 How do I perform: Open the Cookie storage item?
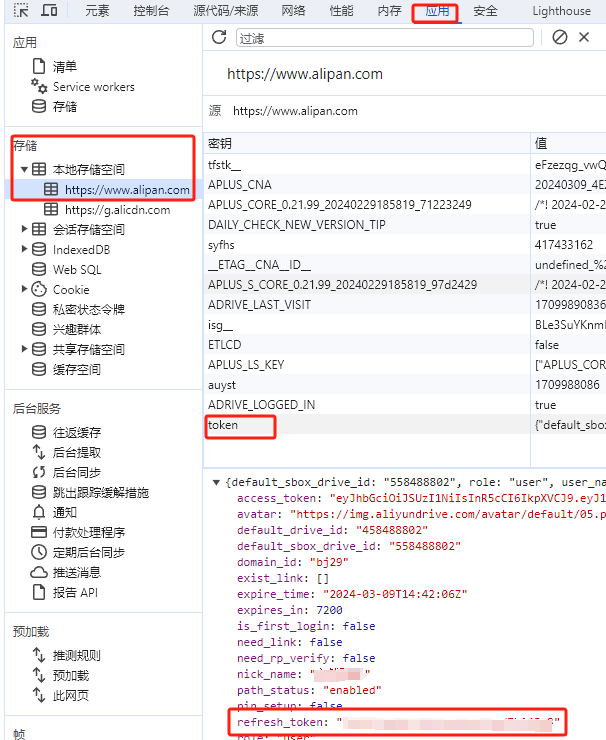(x=71, y=289)
